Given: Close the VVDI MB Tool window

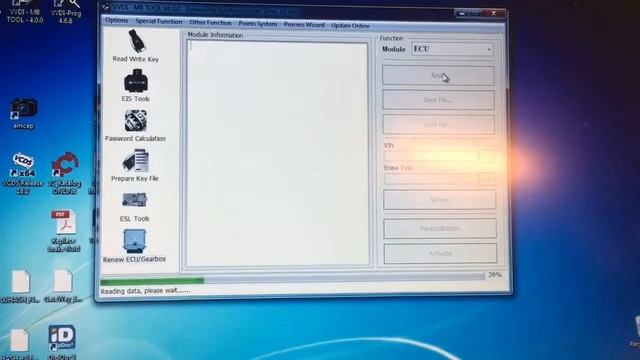Looking at the screenshot, I should 493,13.
